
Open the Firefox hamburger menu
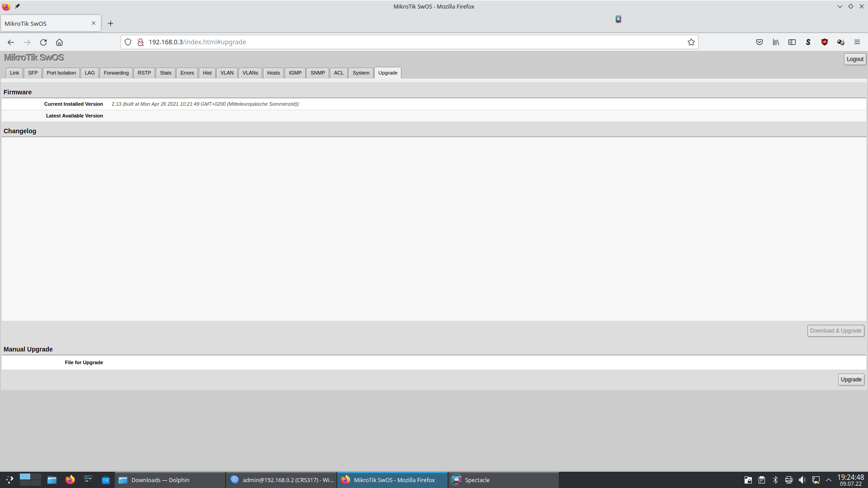coord(857,42)
